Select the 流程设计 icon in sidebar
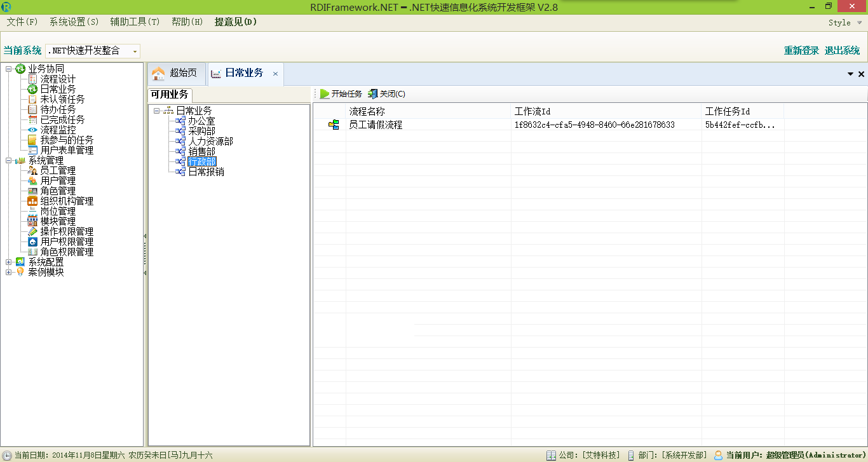Viewport: 868px width, 462px height. [x=32, y=79]
